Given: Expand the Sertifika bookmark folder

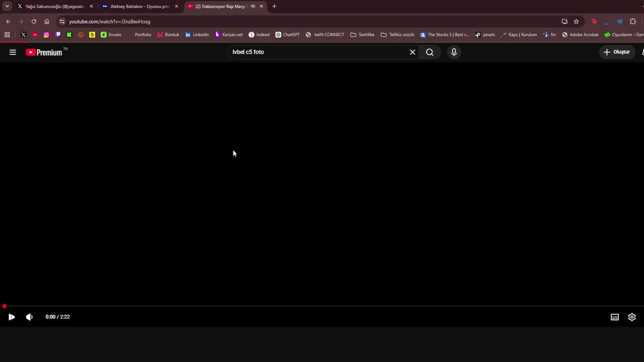Looking at the screenshot, I should [362, 35].
